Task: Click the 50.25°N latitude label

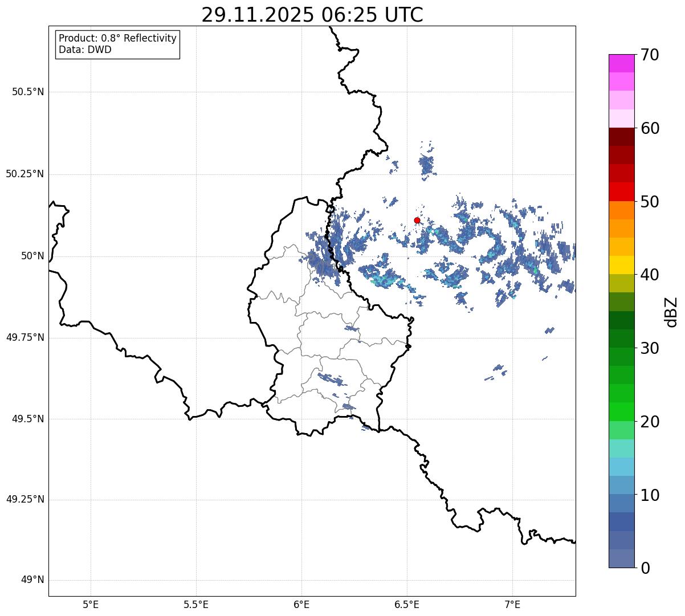Action: pos(25,174)
